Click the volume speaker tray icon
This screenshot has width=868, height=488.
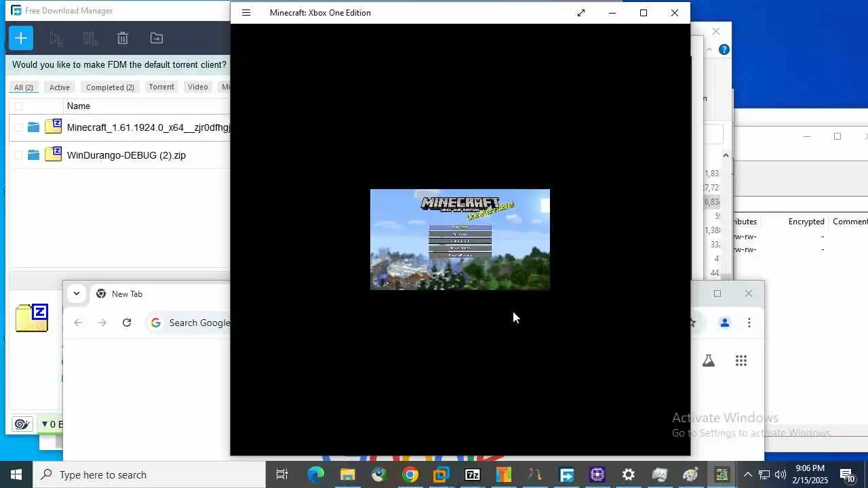[780, 474]
